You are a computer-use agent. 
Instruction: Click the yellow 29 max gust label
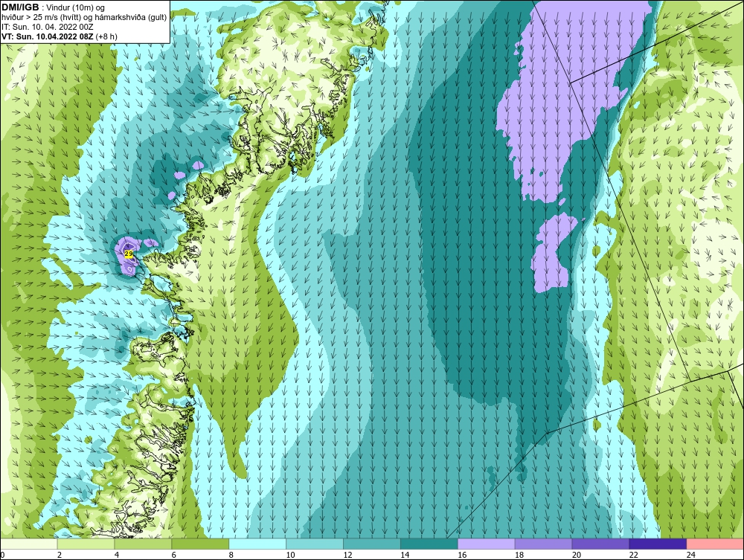[129, 254]
